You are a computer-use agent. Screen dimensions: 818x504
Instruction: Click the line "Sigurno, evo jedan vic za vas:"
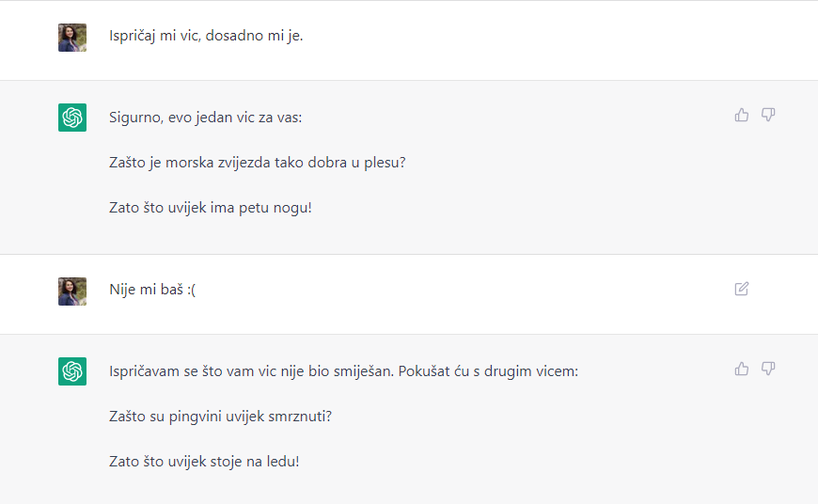[x=206, y=118]
